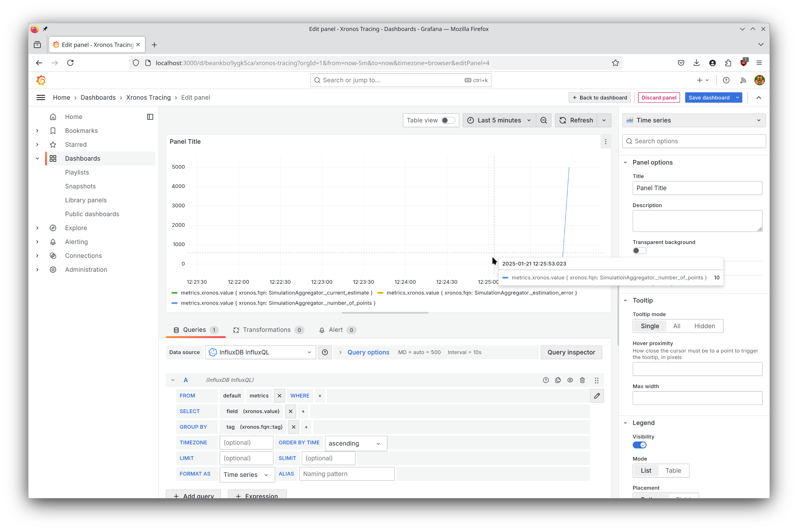Delete query A with the trash icon
The image size is (798, 532).
pos(582,380)
